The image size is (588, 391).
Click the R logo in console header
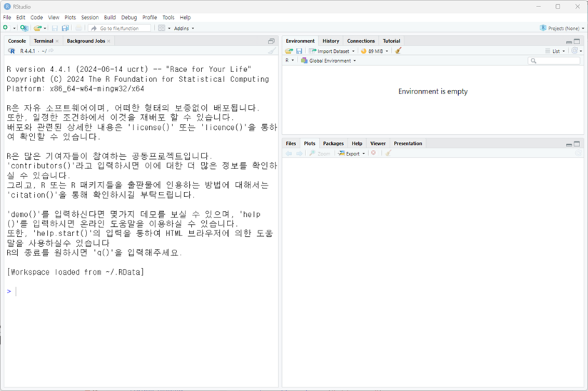(x=11, y=51)
